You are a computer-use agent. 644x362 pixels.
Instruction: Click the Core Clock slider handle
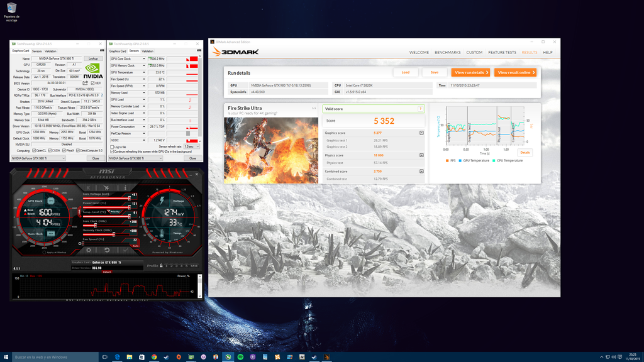click(96, 226)
